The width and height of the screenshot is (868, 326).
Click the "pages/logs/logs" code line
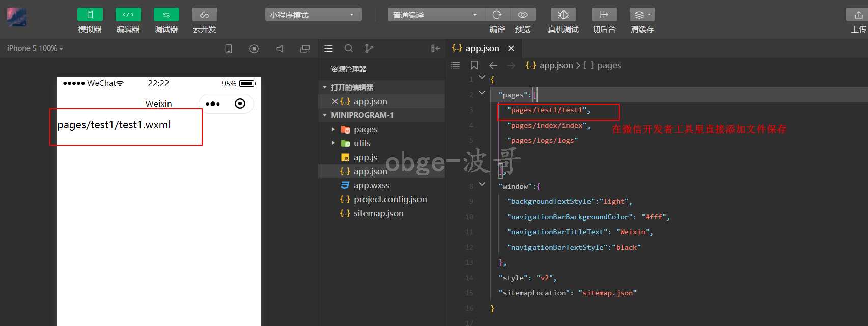(x=543, y=140)
